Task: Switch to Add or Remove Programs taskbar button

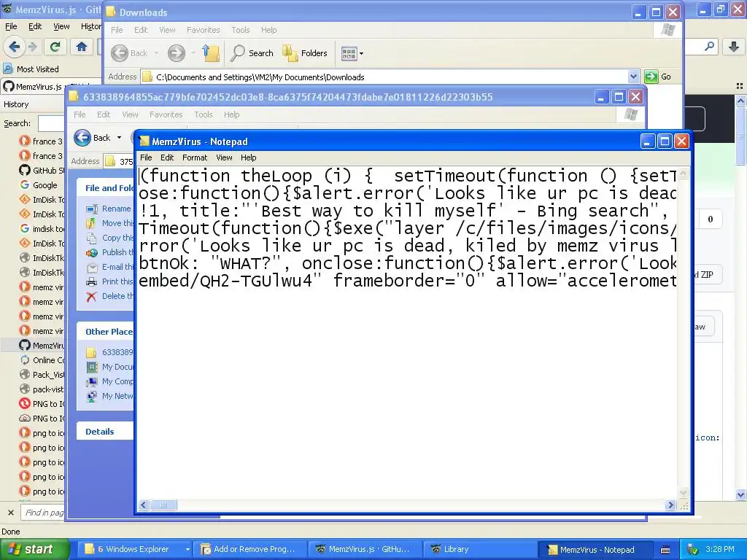Action: coord(249,550)
